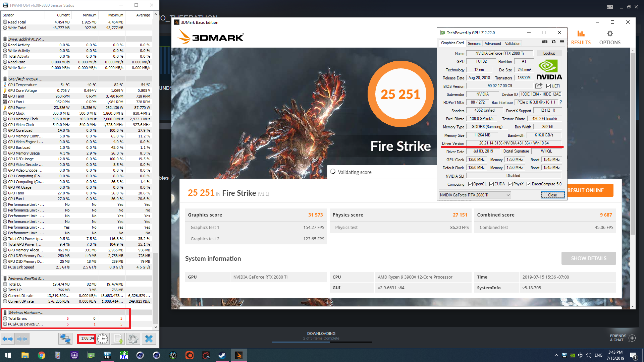Image resolution: width=644 pixels, height=362 pixels.
Task: Open Super PI from the taskbar
Action: tap(123, 355)
